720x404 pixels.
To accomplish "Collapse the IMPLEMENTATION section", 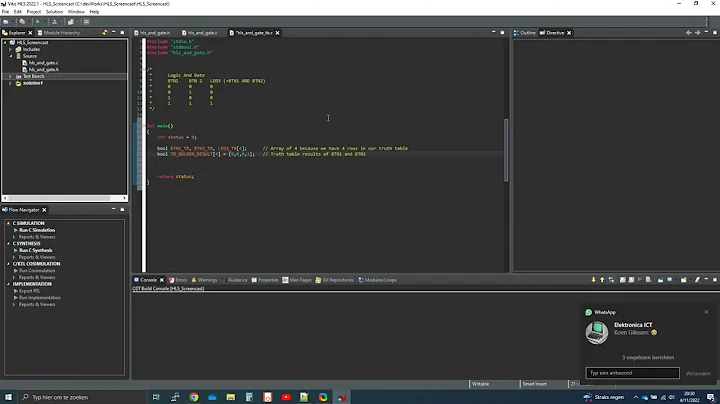I will point(8,284).
